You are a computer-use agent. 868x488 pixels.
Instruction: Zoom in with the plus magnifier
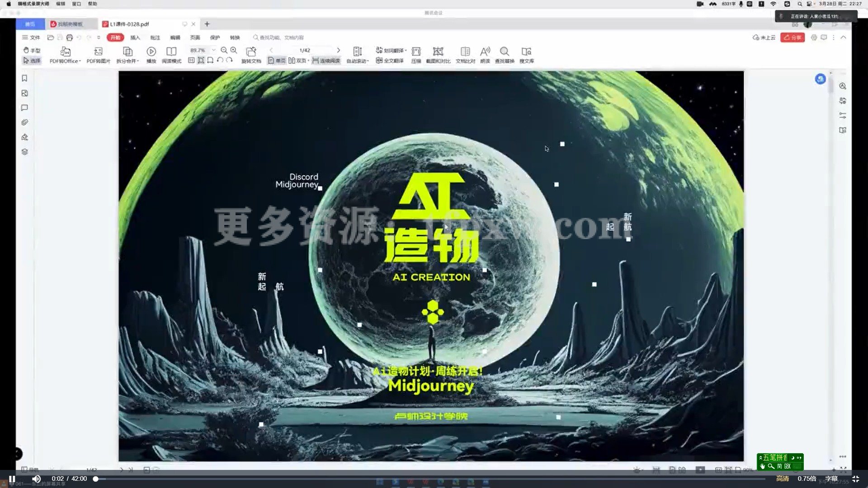[234, 50]
